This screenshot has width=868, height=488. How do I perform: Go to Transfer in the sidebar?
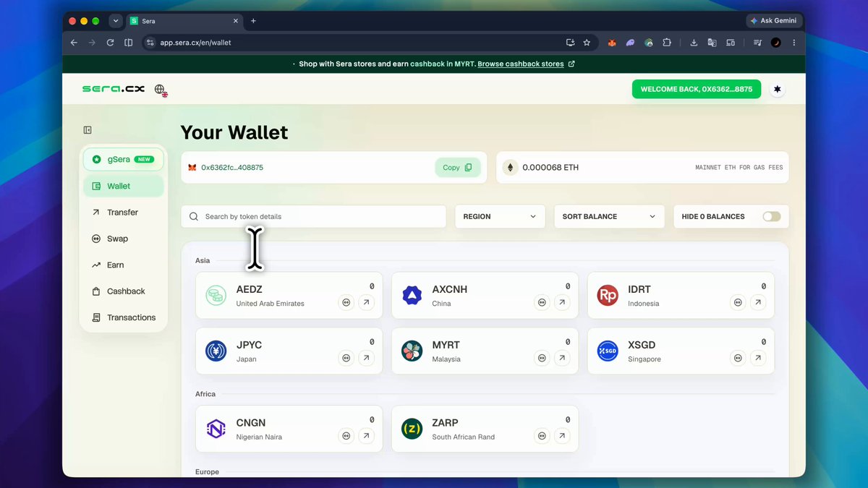point(124,213)
